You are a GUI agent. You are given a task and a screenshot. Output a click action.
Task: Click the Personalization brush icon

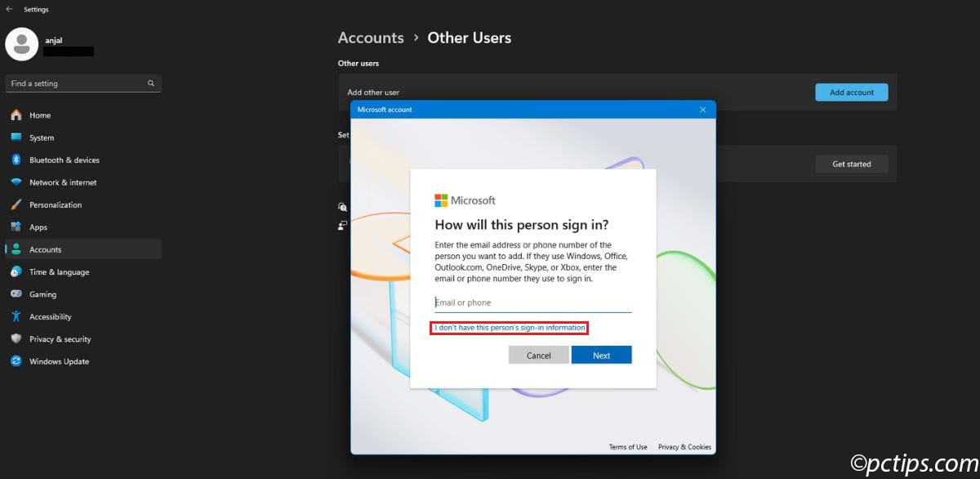point(16,204)
